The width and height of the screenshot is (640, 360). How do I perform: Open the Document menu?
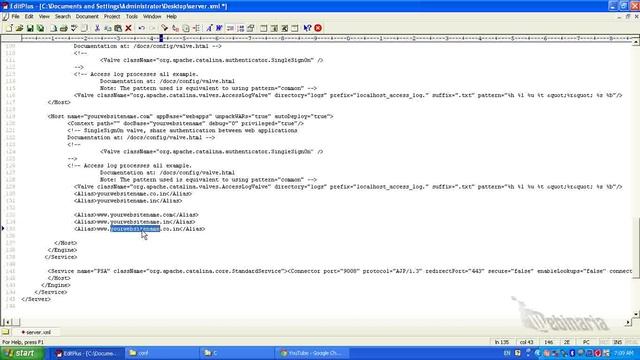click(87, 16)
